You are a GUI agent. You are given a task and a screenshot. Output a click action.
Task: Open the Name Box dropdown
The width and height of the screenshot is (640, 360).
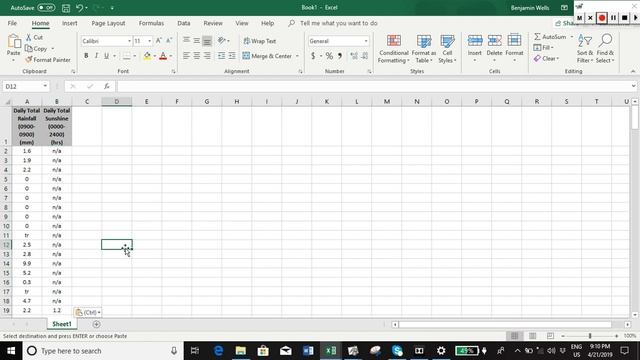[x=45, y=86]
